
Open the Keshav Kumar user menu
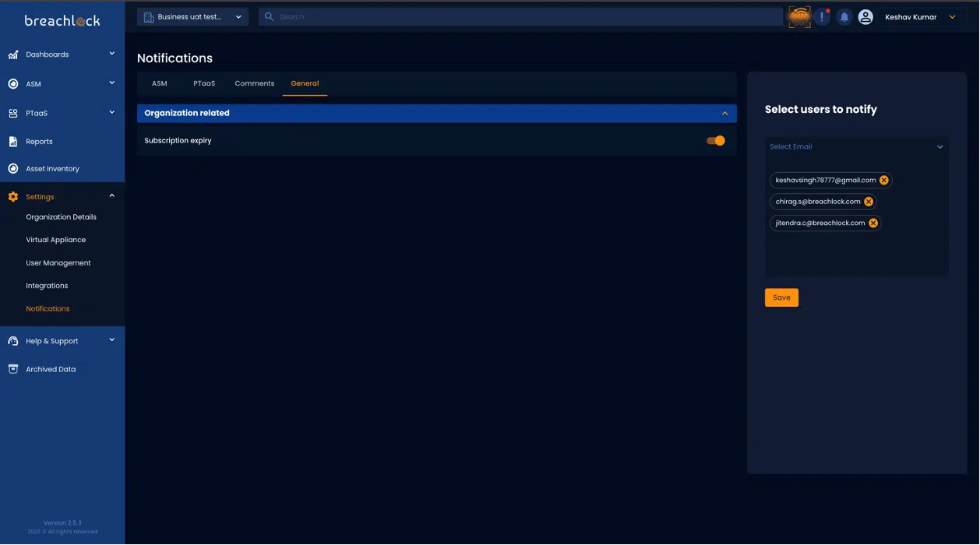coord(922,16)
